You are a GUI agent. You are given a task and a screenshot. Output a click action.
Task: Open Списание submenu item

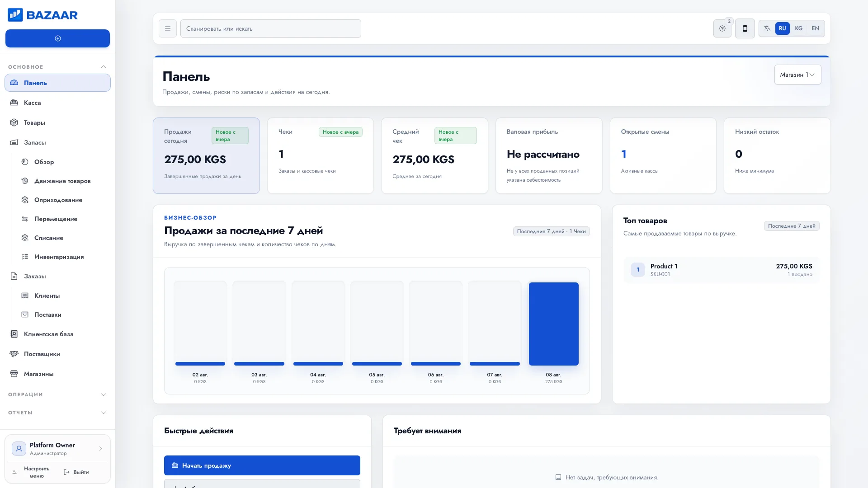click(62, 238)
